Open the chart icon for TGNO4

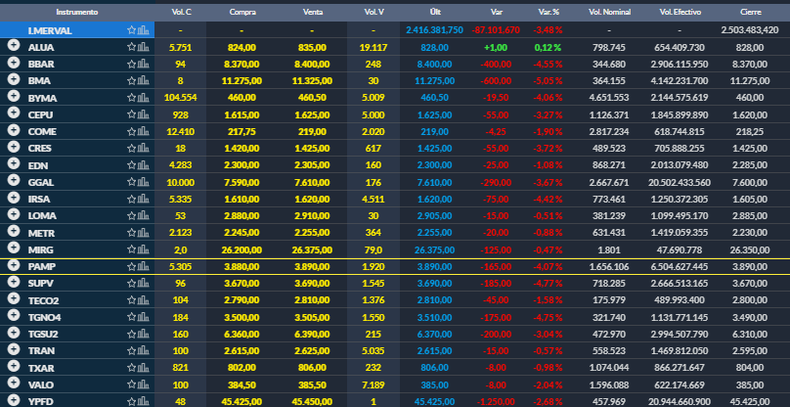144,317
